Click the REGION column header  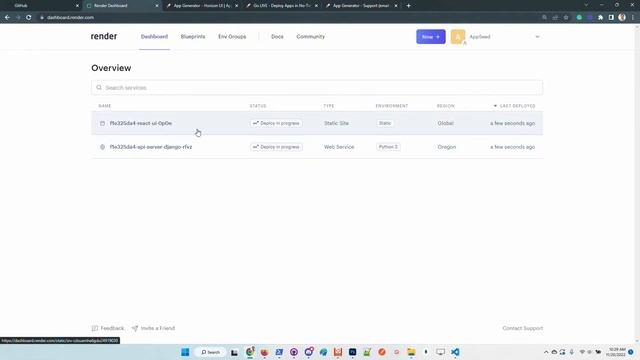click(445, 106)
